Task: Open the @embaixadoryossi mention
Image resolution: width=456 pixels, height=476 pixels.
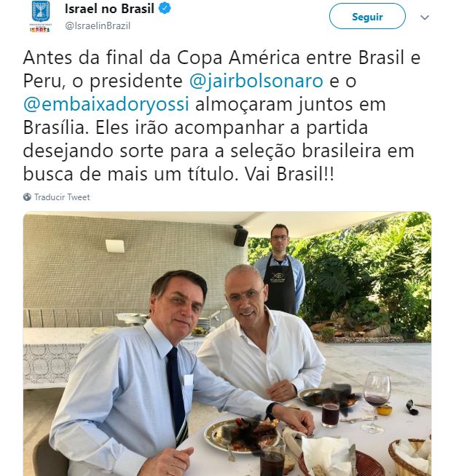Action: [106, 104]
